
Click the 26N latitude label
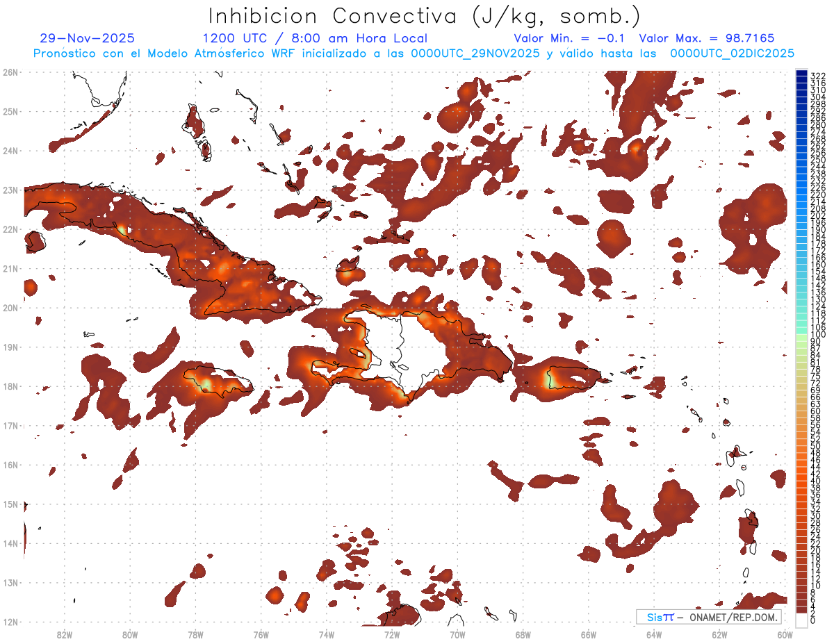[x=10, y=72]
